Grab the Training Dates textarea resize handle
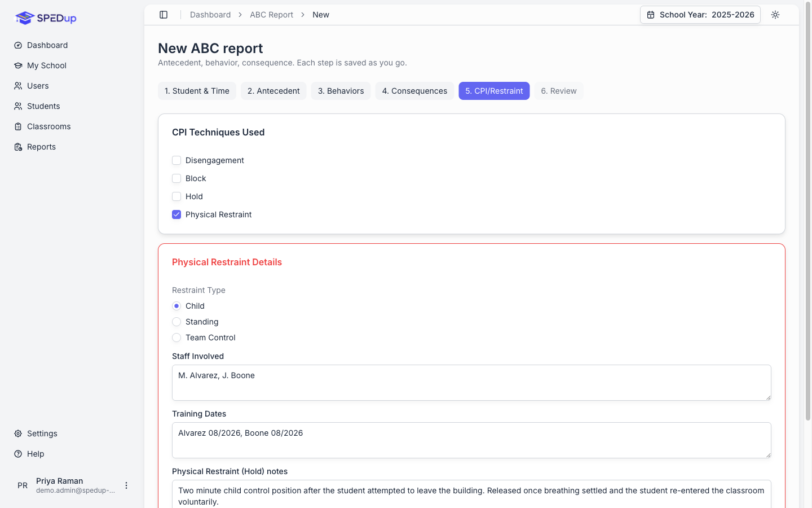The width and height of the screenshot is (812, 508). 767,454
